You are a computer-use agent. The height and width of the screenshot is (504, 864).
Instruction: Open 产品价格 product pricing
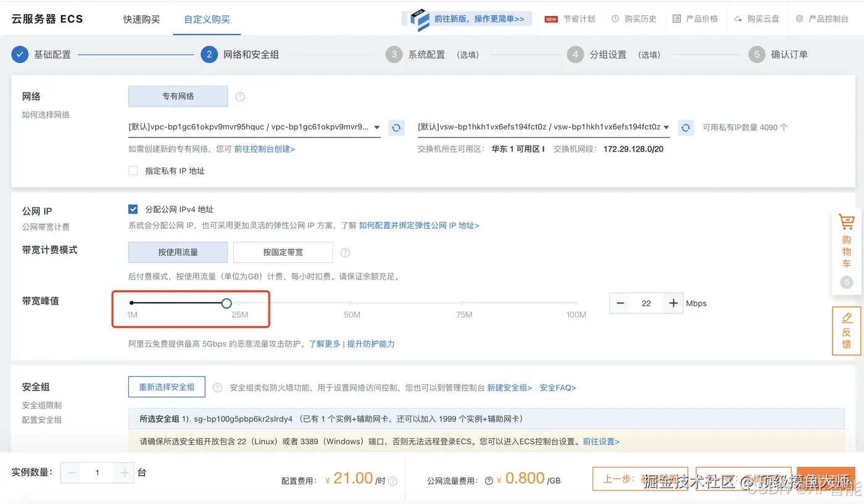point(696,19)
